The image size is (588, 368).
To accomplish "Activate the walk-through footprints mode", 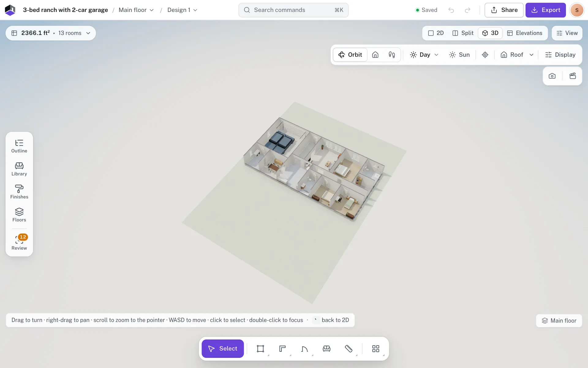I will (x=392, y=55).
